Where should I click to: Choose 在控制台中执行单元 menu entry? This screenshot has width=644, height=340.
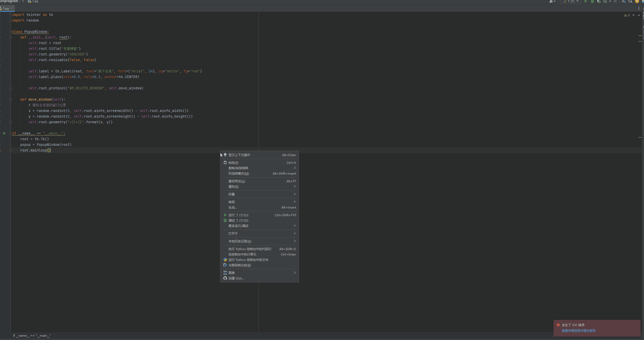coord(259,254)
